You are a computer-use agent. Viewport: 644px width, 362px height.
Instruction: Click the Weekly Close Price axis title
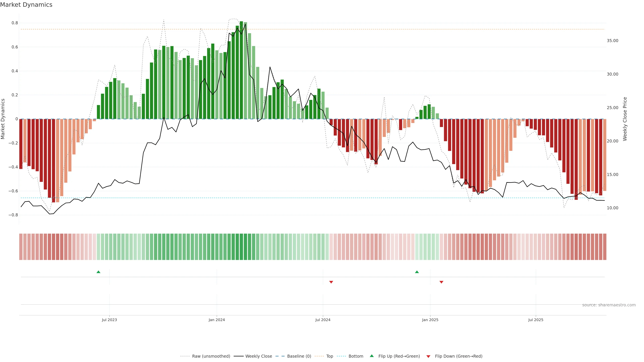tap(625, 119)
